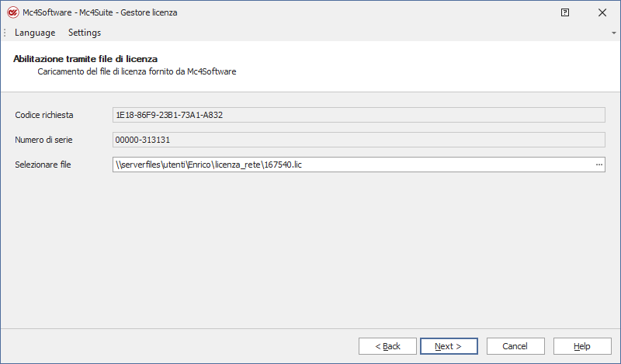Focus the Selezionare file path field
The image size is (621, 364).
[x=349, y=165]
